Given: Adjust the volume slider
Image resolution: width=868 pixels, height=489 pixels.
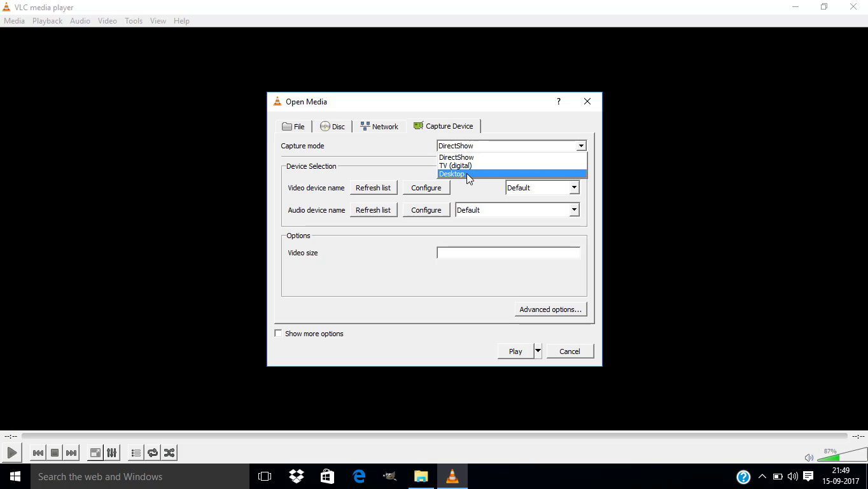Looking at the screenshot, I should click(x=834, y=456).
